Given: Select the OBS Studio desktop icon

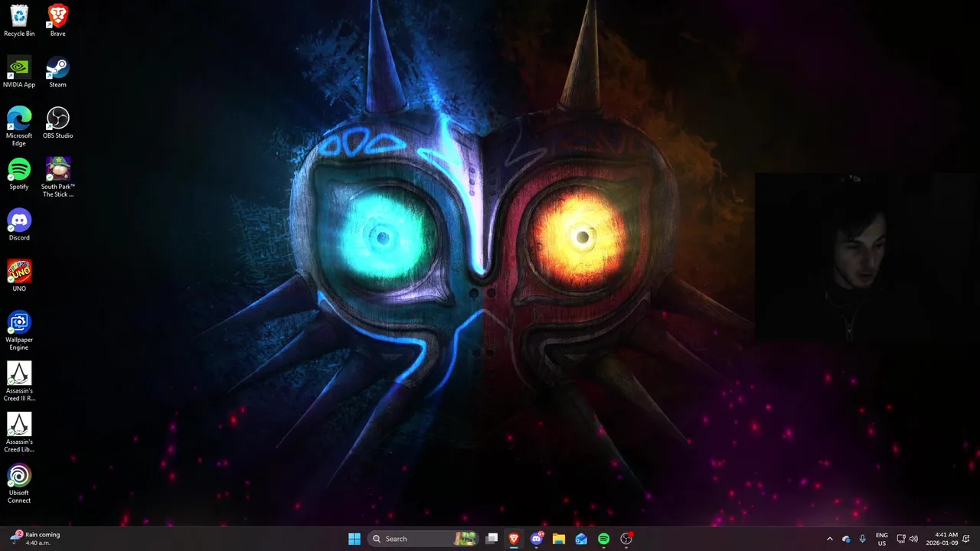Looking at the screenshot, I should tap(57, 122).
